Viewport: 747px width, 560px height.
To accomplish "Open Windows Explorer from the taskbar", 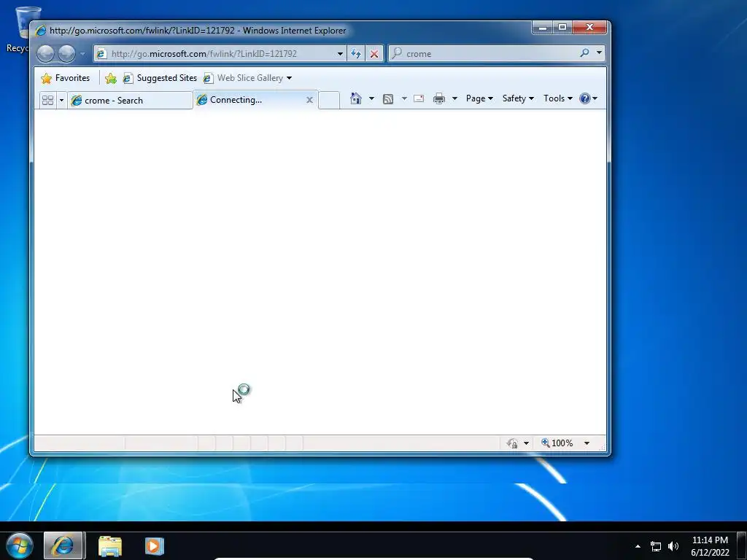I will pos(110,546).
